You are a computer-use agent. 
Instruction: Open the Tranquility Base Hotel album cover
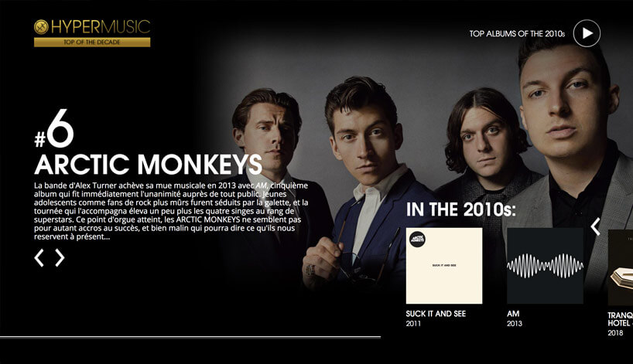[621, 267]
